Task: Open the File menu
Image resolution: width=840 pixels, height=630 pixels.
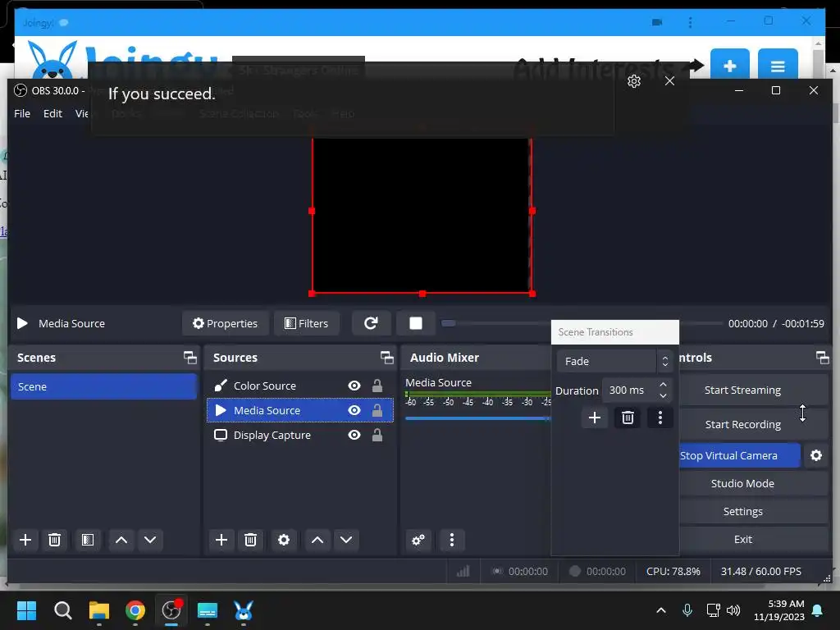Action: pyautogui.click(x=22, y=113)
